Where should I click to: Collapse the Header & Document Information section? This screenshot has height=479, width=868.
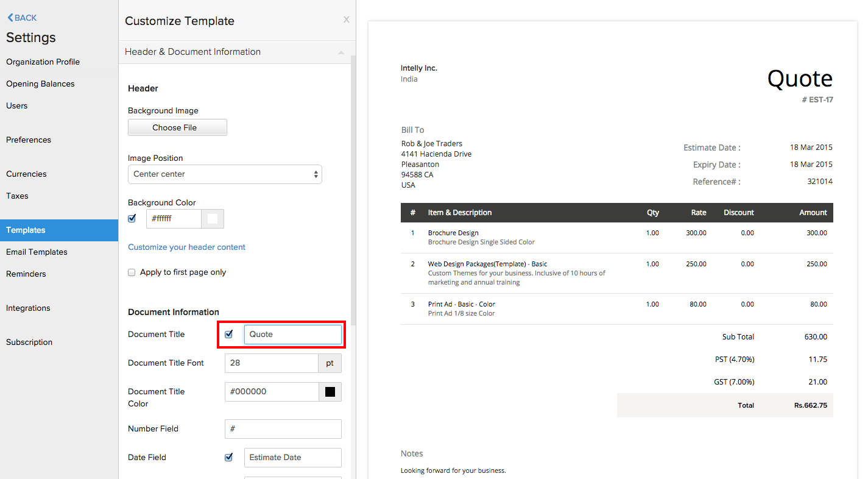tap(341, 52)
